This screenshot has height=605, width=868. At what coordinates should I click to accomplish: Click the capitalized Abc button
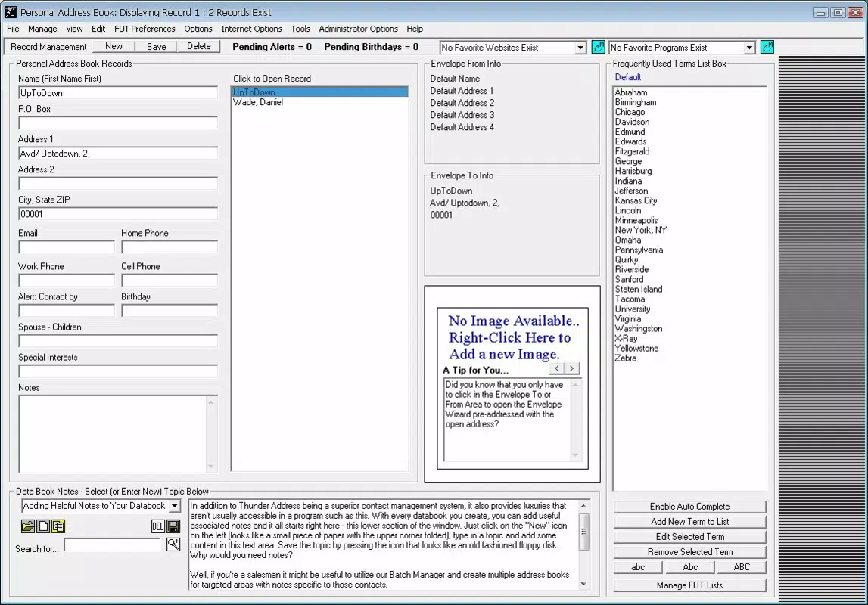pyautogui.click(x=690, y=567)
